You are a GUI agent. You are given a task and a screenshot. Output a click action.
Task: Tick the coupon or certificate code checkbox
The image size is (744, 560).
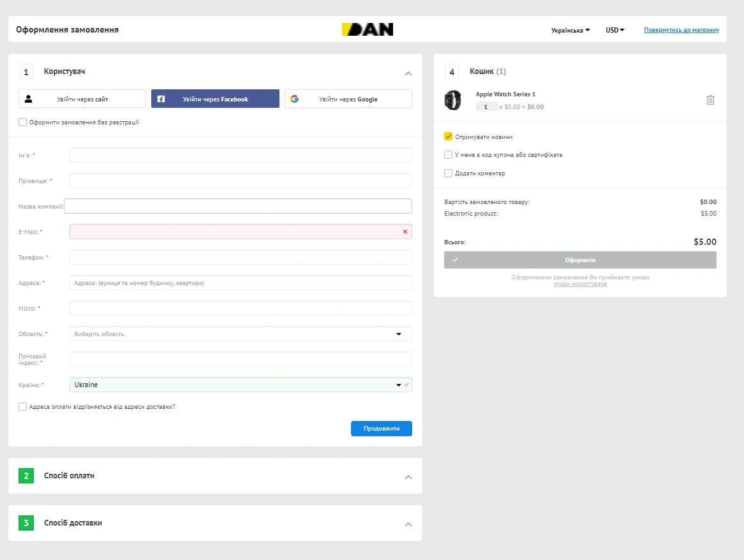point(449,154)
